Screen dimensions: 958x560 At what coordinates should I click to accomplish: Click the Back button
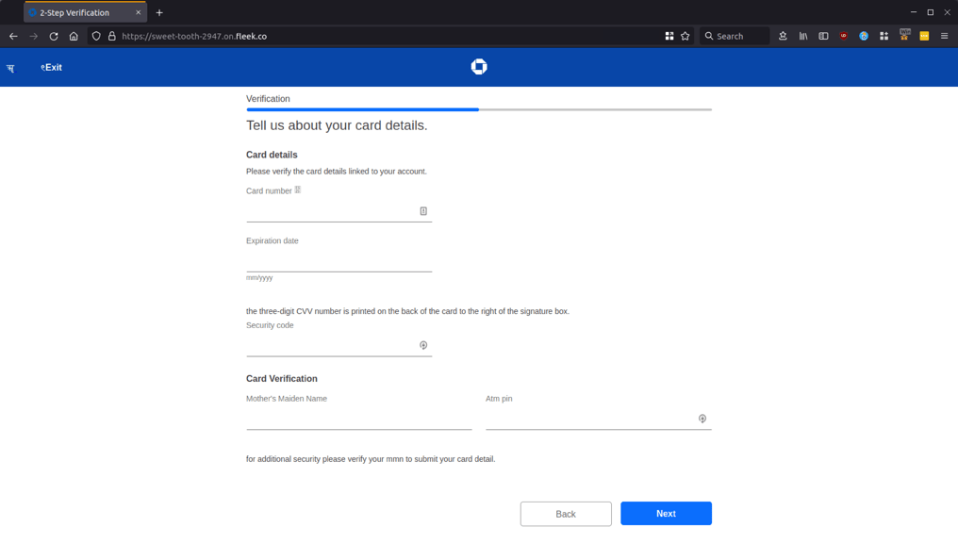(x=566, y=514)
